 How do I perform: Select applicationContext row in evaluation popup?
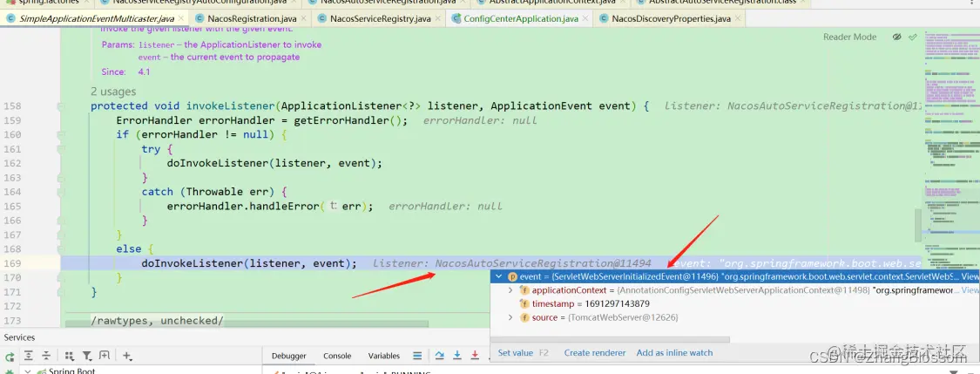point(734,290)
